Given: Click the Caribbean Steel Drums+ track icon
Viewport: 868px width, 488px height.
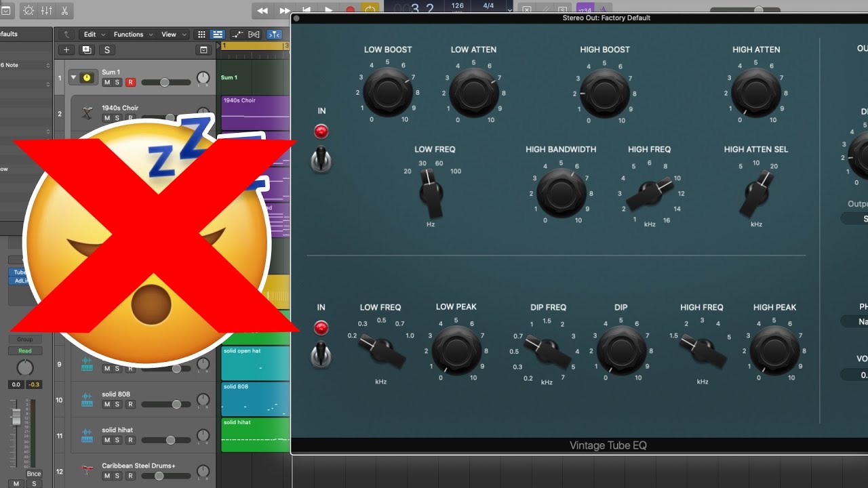Looking at the screenshot, I should 87,471.
